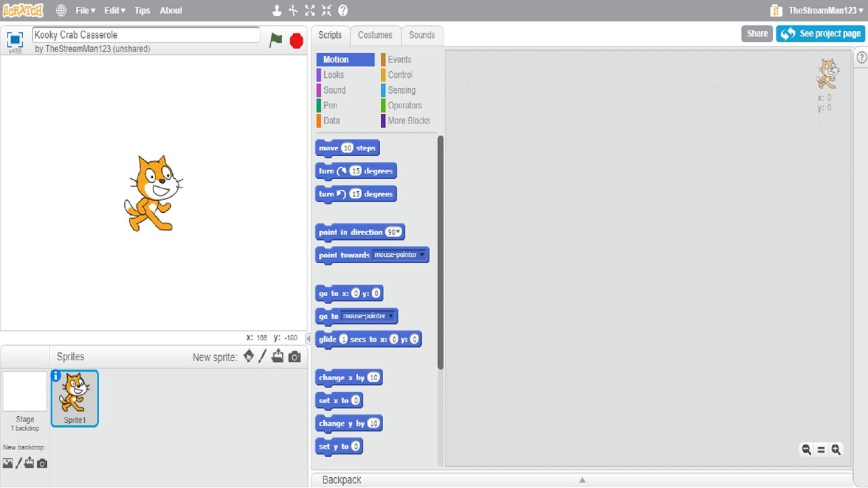
Task: Click the Scratch logo
Action: coord(23,10)
